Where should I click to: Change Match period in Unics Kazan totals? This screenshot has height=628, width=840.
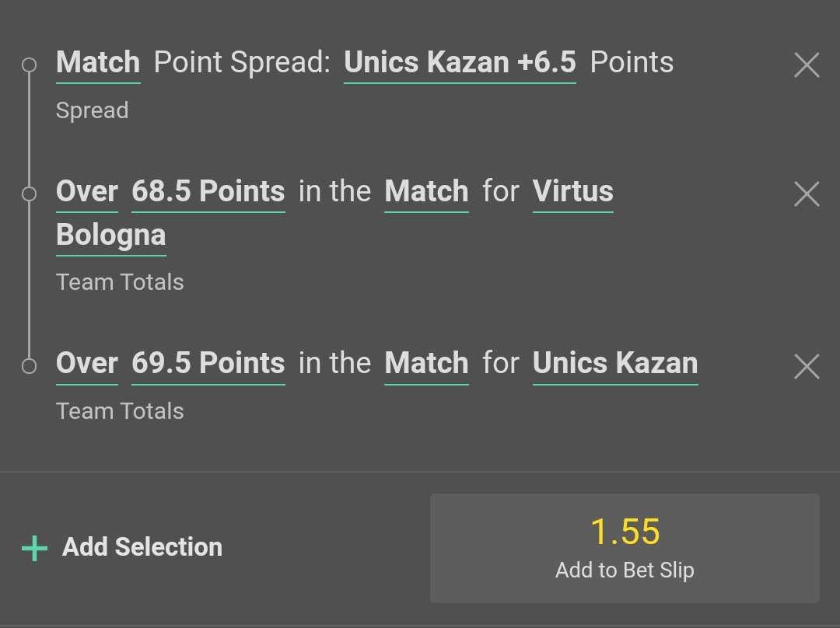point(426,364)
